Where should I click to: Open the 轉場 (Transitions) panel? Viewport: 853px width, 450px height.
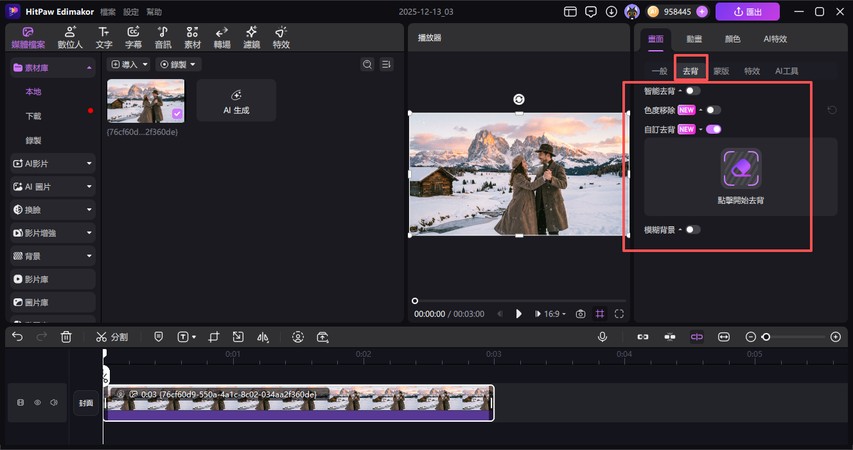pos(222,38)
